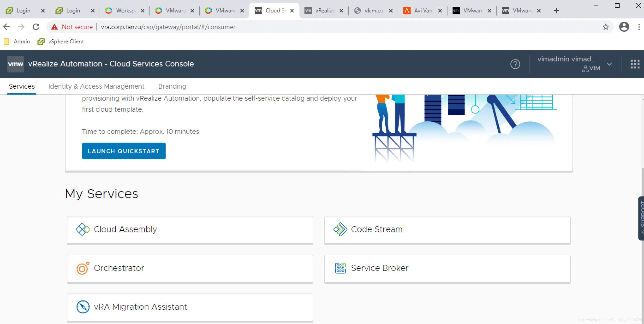644x324 pixels.
Task: Open the Cloud Assembly service icon
Action: click(83, 229)
